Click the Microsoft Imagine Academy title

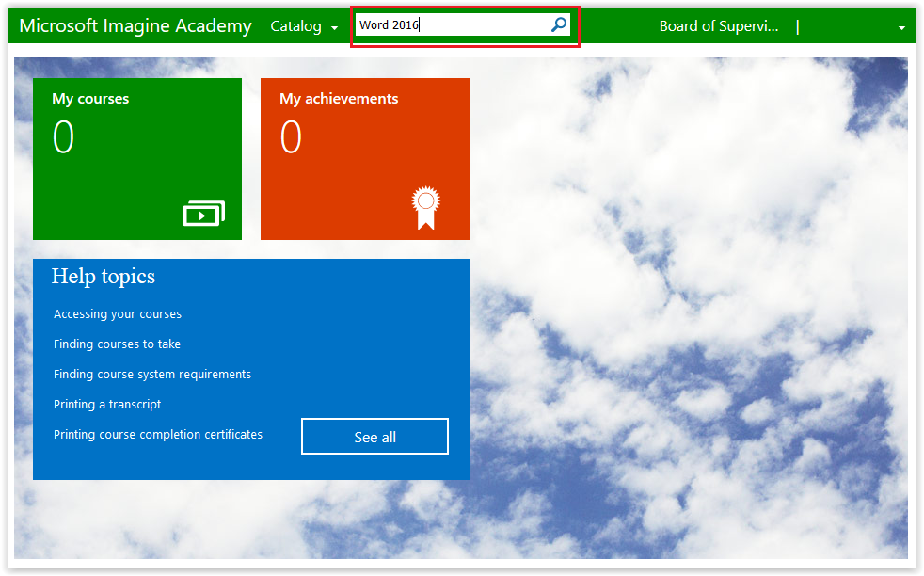135,26
